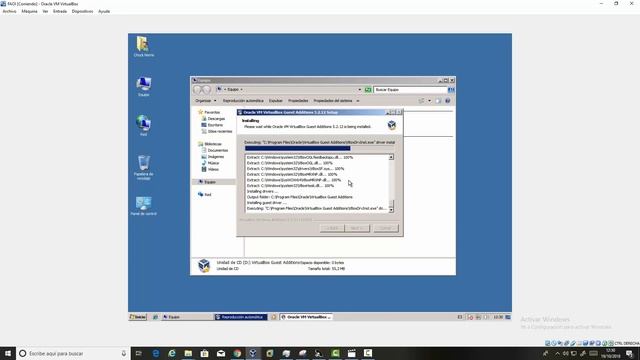Open the Máquina menu

29,11
